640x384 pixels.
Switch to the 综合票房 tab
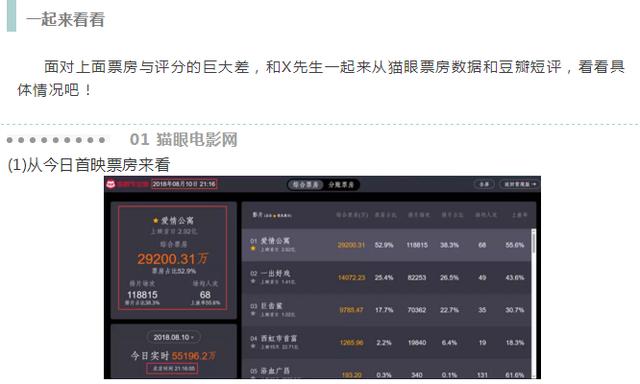point(306,184)
